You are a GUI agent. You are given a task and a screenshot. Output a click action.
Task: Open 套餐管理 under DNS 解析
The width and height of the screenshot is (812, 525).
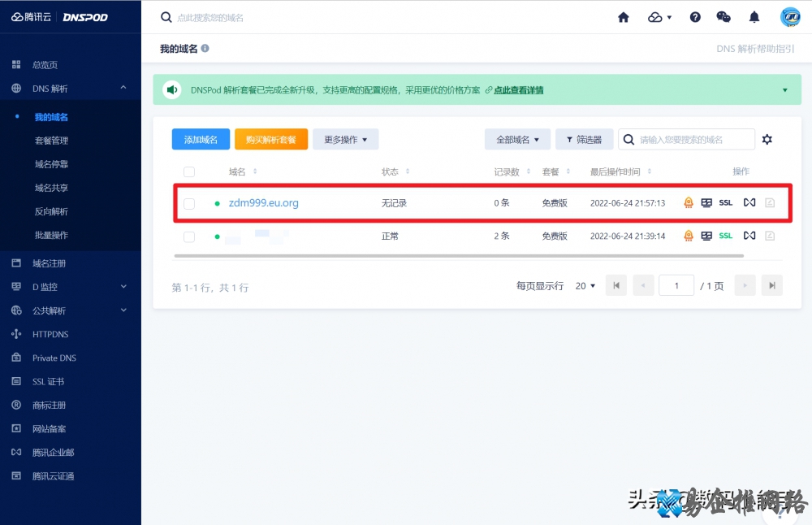[53, 141]
